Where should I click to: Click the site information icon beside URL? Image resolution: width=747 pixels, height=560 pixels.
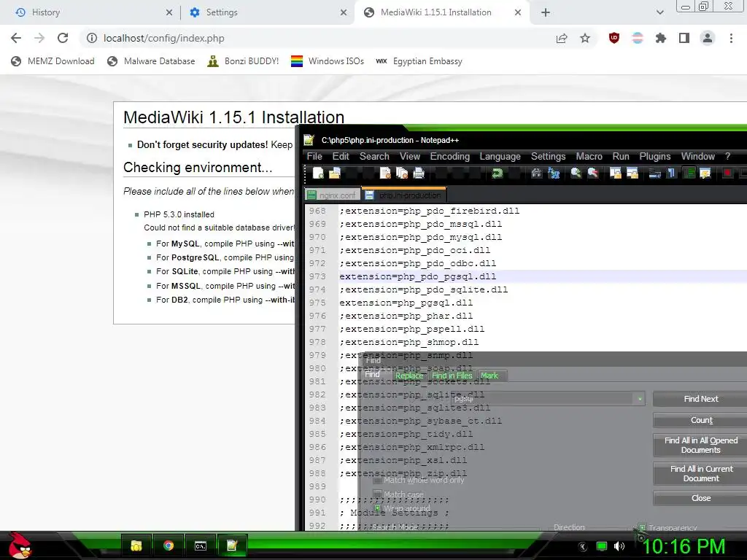(91, 38)
